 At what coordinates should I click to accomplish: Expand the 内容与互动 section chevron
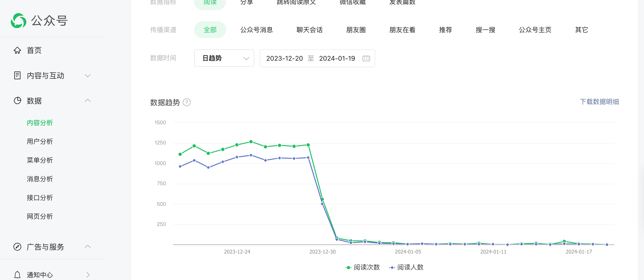point(87,75)
